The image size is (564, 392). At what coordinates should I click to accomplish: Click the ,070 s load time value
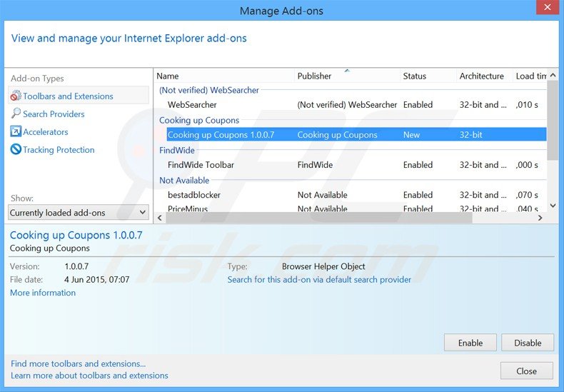[x=527, y=195]
